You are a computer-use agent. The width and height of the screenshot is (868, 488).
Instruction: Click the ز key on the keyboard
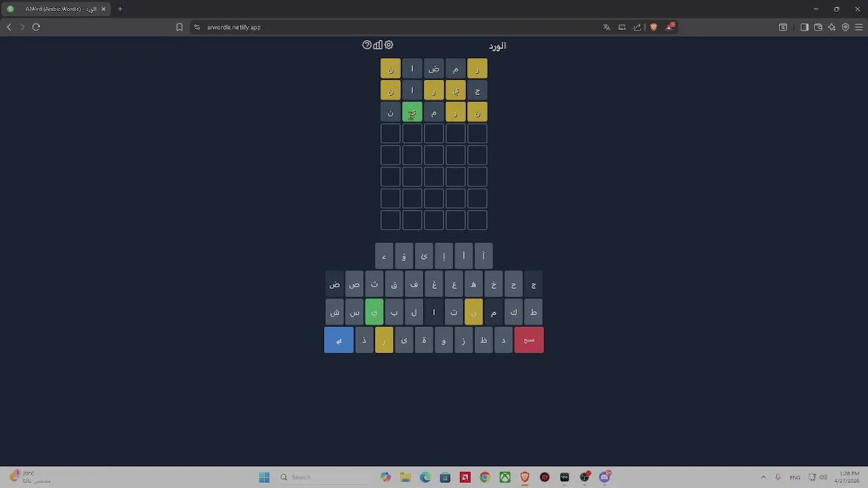tap(464, 340)
